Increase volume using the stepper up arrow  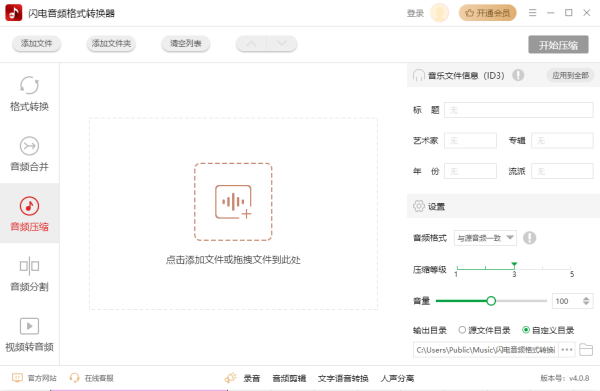pos(586,298)
